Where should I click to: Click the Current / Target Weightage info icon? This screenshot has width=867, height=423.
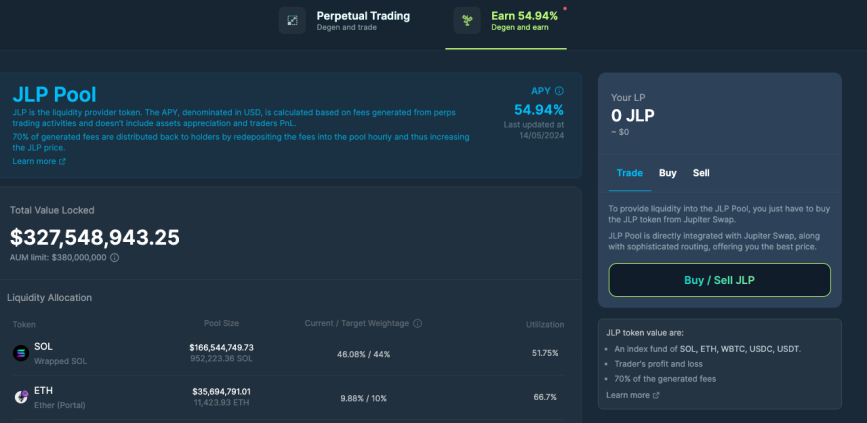417,323
